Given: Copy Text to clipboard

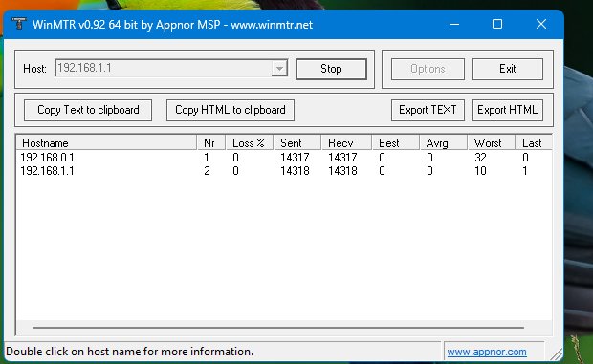Looking at the screenshot, I should [x=88, y=110].
